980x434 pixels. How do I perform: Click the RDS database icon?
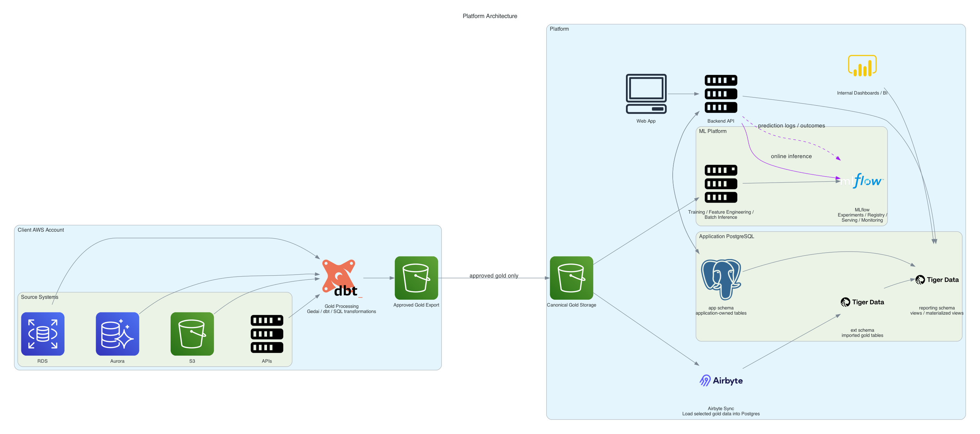coord(43,334)
